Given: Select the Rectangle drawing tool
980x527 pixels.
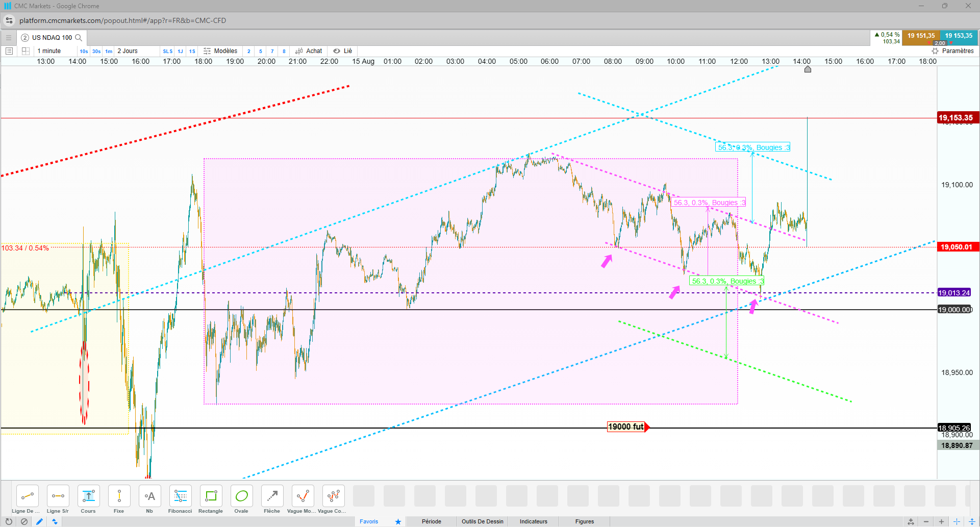Looking at the screenshot, I should click(x=211, y=499).
